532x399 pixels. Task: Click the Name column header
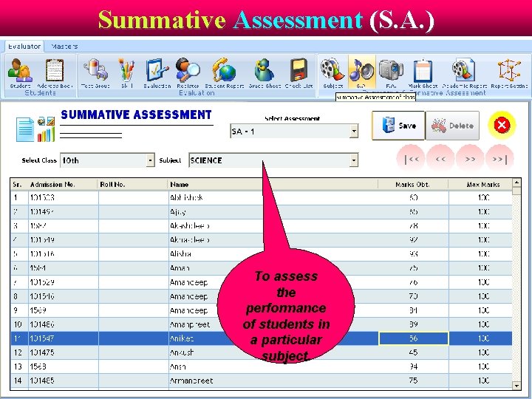point(273,184)
